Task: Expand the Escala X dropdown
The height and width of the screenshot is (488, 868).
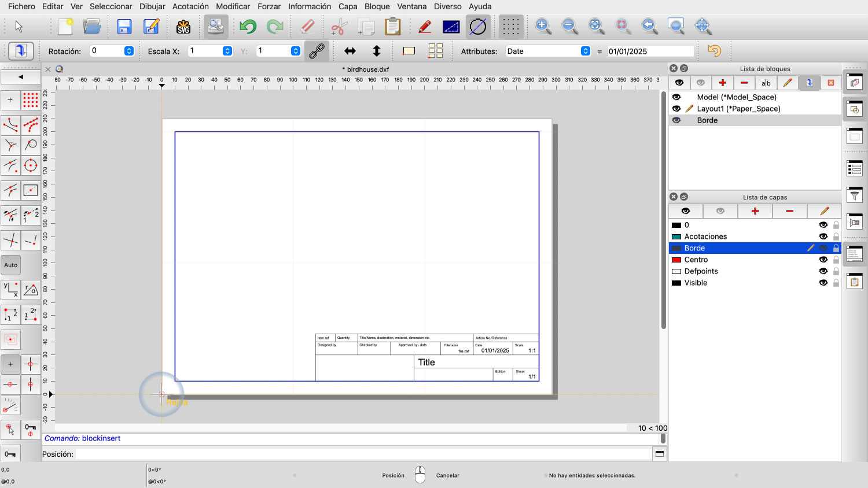Action: [227, 51]
